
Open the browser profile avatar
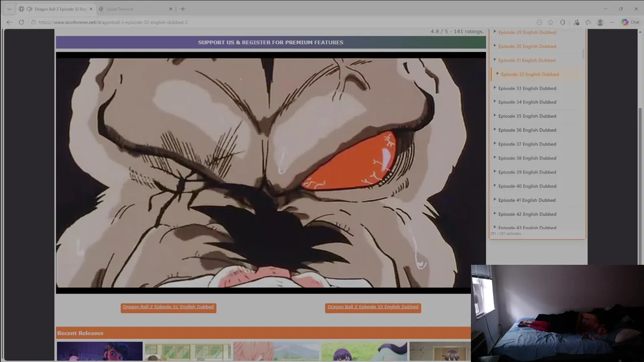(x=600, y=22)
